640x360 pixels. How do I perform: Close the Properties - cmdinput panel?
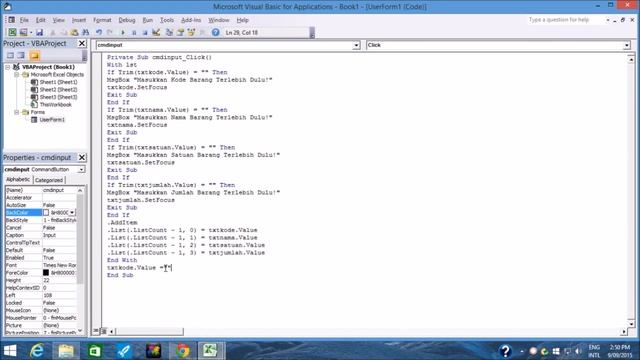point(82,158)
